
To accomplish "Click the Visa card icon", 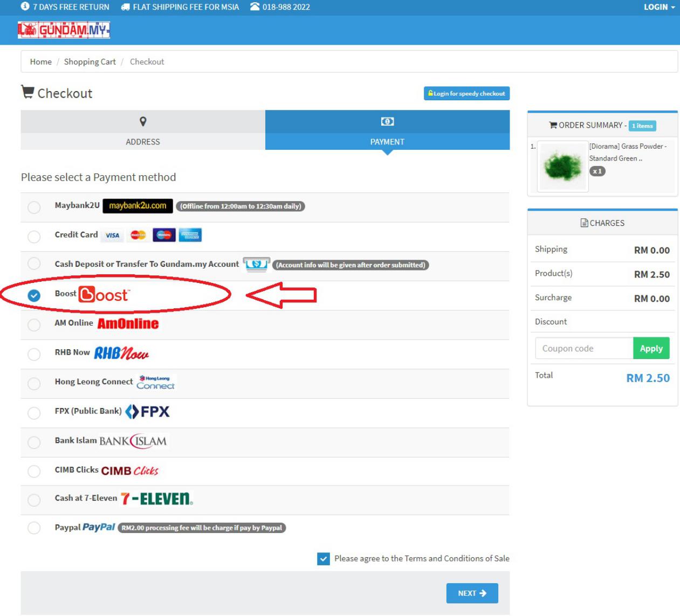I will [x=112, y=235].
